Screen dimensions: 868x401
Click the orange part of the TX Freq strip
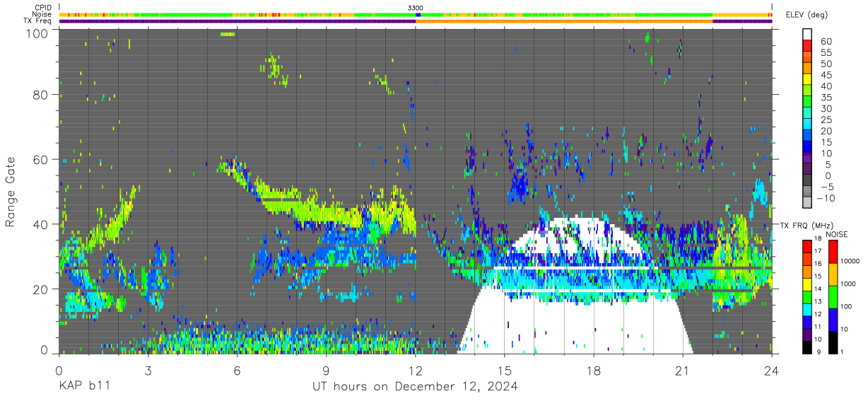(x=564, y=21)
